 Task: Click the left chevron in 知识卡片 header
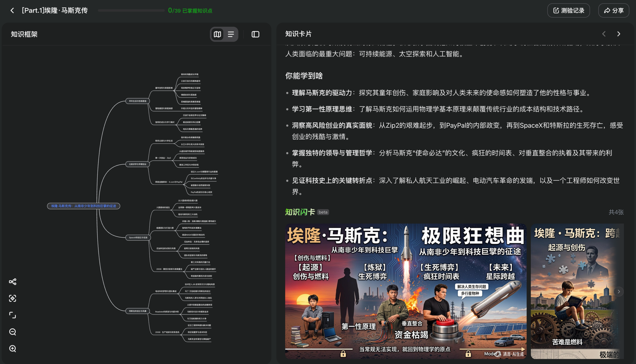point(604,34)
